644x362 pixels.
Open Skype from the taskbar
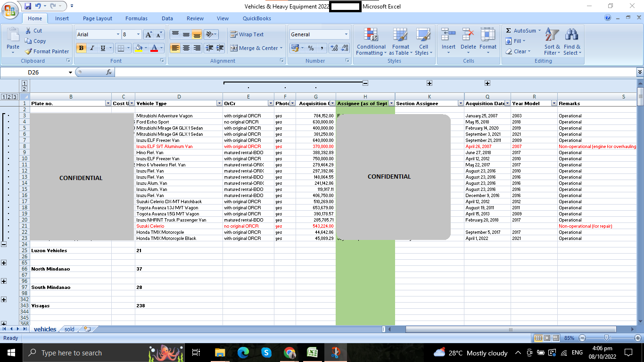click(266, 353)
